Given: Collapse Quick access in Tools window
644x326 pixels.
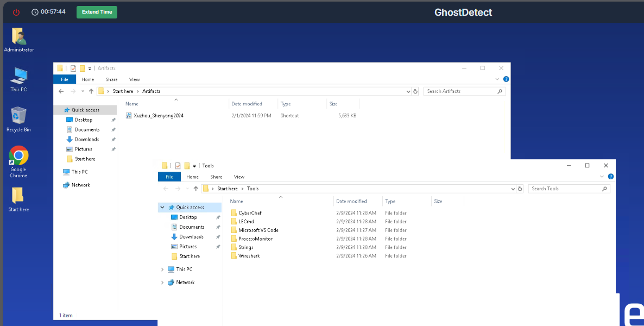Looking at the screenshot, I should [x=162, y=208].
